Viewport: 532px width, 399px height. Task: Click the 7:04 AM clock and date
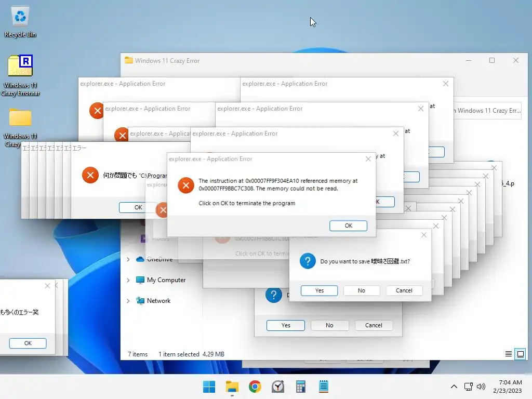coord(507,387)
